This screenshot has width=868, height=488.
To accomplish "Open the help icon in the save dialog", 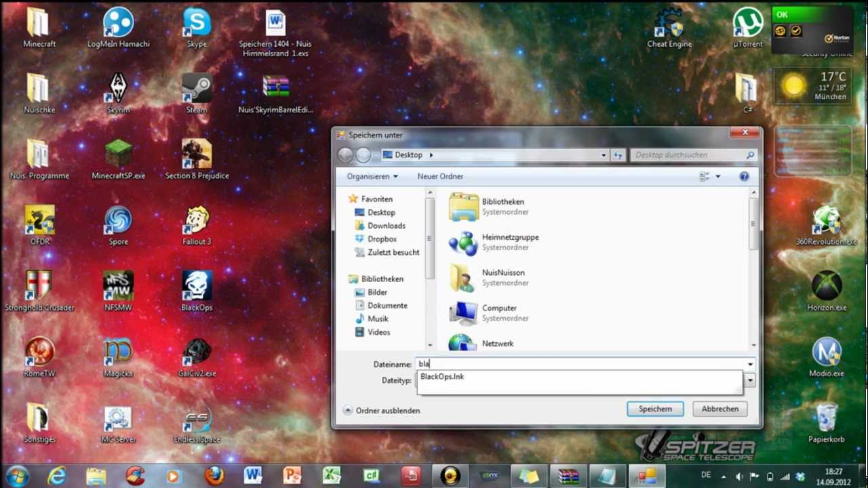I will point(744,176).
